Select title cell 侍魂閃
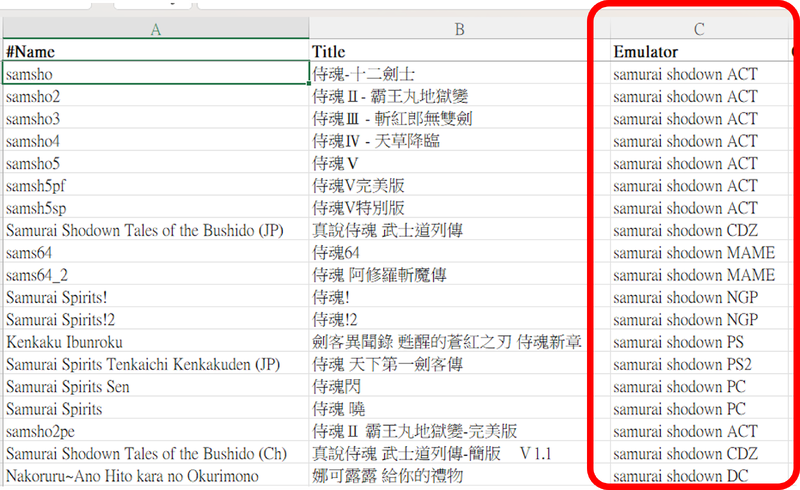 click(x=459, y=386)
